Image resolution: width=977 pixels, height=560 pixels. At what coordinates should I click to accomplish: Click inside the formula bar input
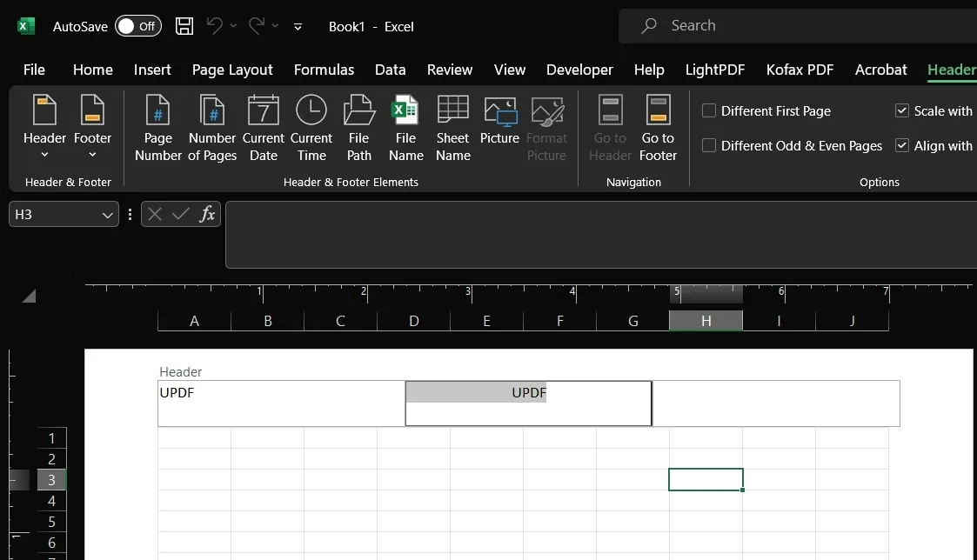601,235
